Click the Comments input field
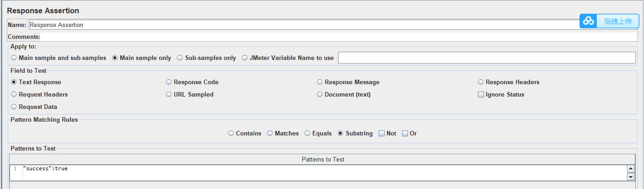The width and height of the screenshot is (644, 189). coord(338,37)
